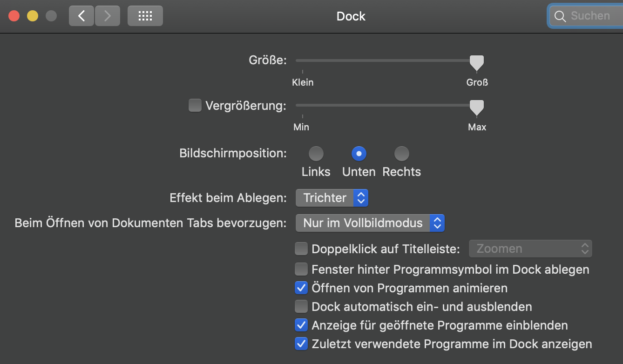Click the search magnifier icon

pos(560,16)
